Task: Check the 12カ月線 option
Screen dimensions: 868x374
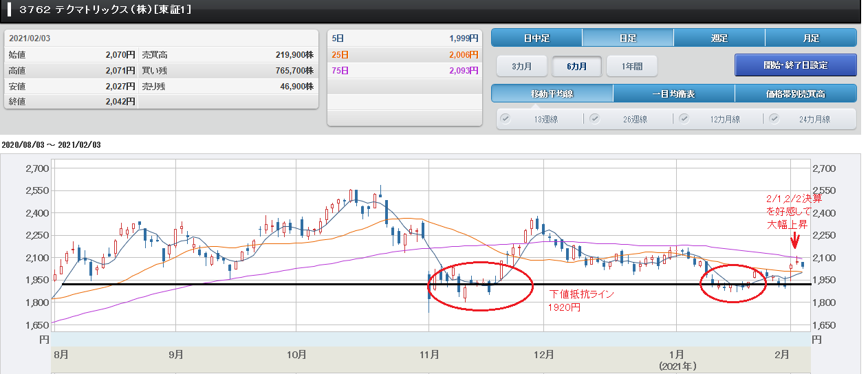Action: [x=684, y=118]
